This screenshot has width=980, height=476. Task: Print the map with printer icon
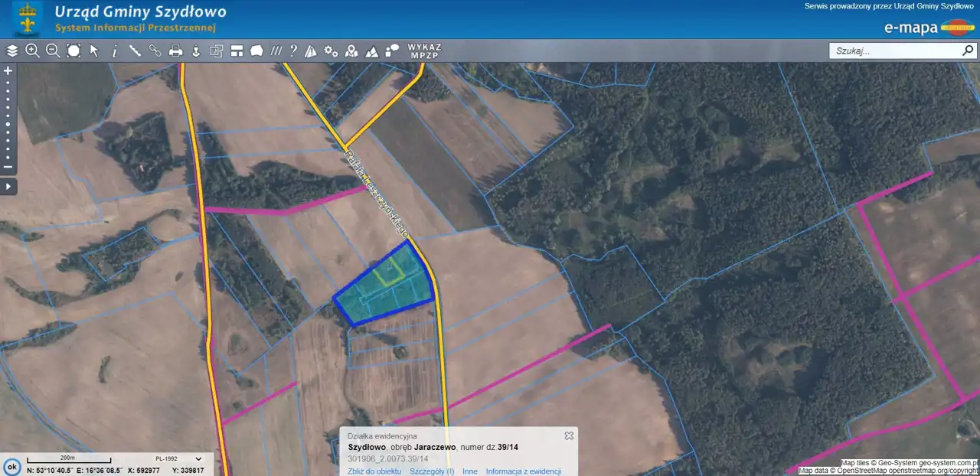tap(175, 51)
